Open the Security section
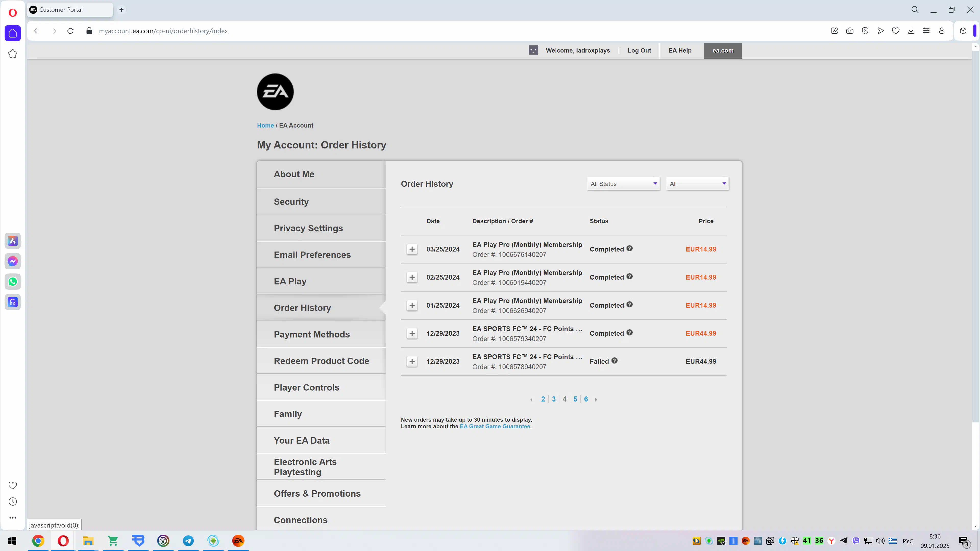Viewport: 980px width, 551px height. (x=321, y=202)
